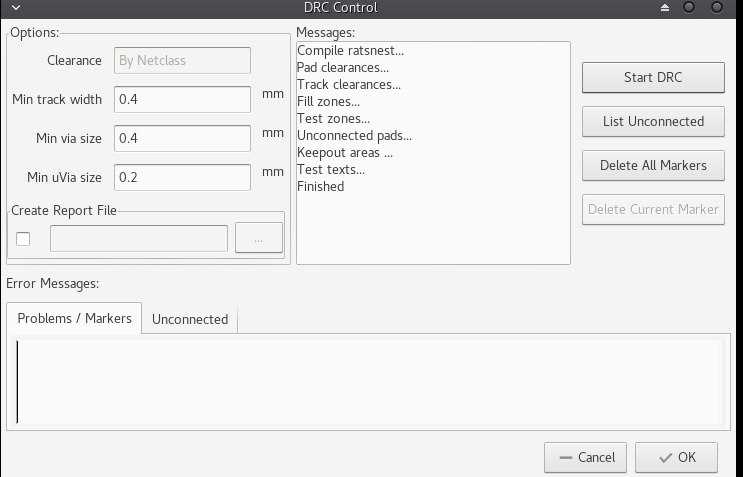Click the List Unconnected button
This screenshot has height=477, width=743.
point(653,121)
